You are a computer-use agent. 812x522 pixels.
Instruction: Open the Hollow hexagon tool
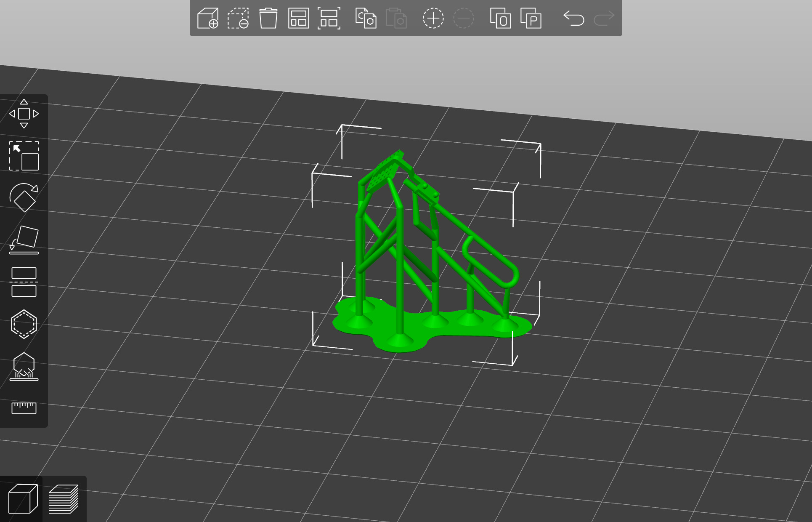[24, 324]
